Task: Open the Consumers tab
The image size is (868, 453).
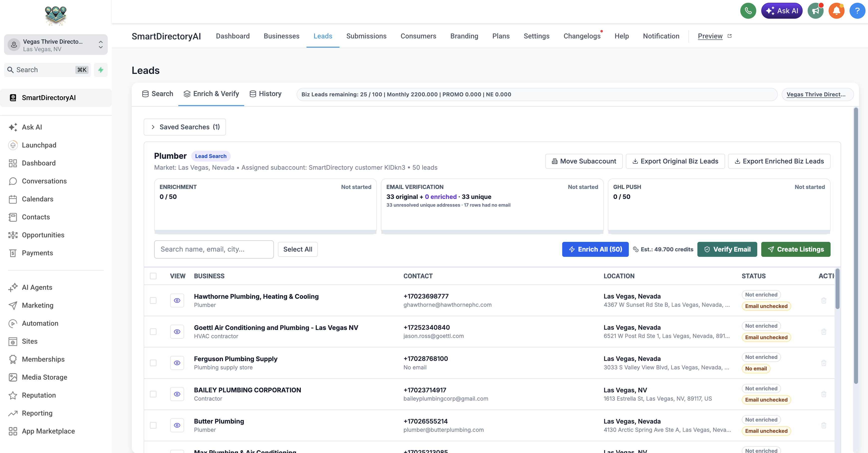Action: (x=418, y=36)
